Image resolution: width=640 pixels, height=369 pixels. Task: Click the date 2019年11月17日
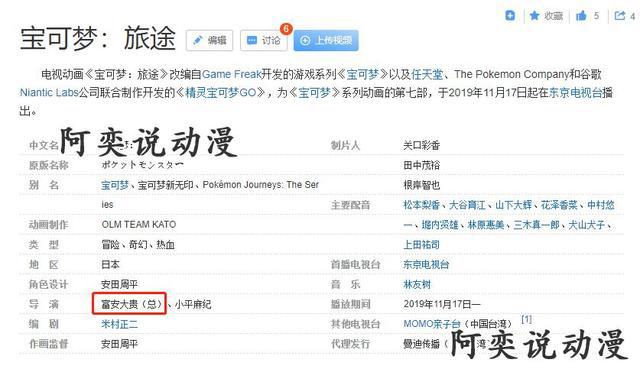[438, 304]
